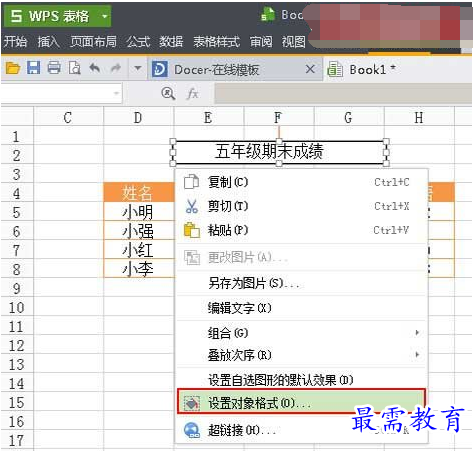This screenshot has height=451, width=473.
Task: Open the 表格样式 ribbon tab
Action: point(216,42)
